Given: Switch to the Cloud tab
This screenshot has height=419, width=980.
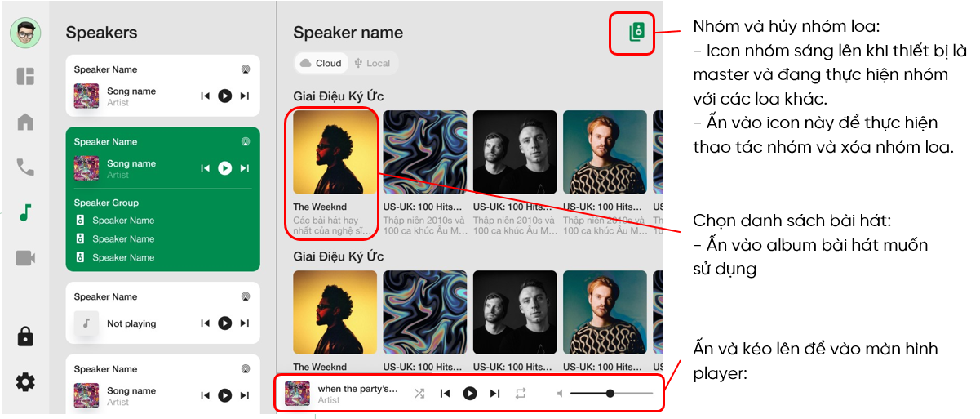Looking at the screenshot, I should tap(321, 63).
